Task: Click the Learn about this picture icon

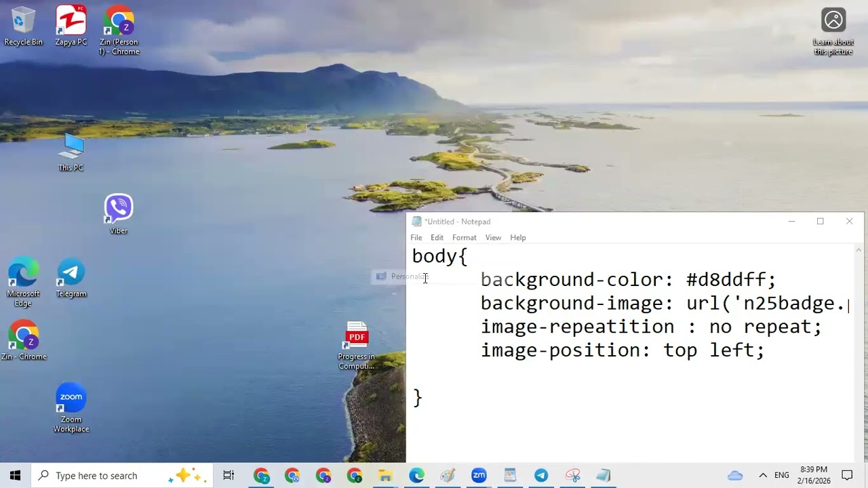Action: click(x=833, y=31)
